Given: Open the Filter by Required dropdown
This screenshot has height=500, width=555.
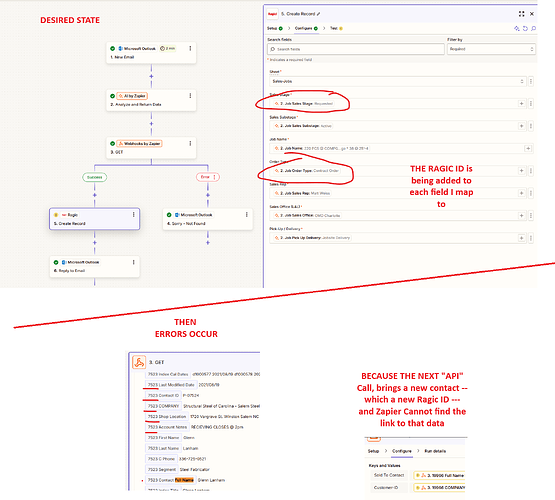Looking at the screenshot, I should click(491, 49).
